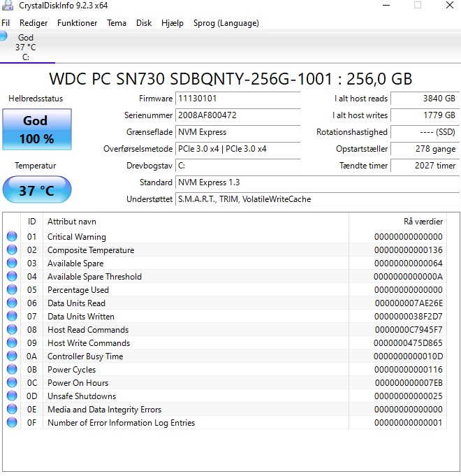Click the Overførselsmetode field PCIe 3.0 x4
Image resolution: width=461 pixels, height=476 pixels.
click(x=238, y=149)
